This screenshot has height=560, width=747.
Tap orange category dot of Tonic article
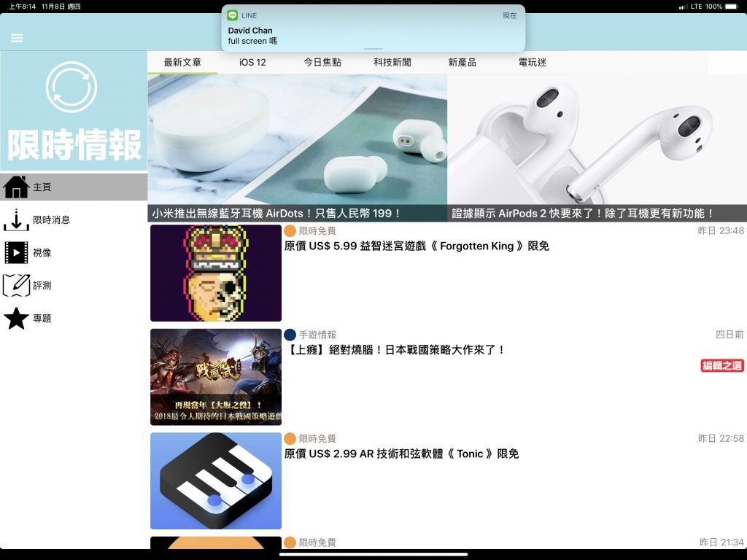coord(290,438)
